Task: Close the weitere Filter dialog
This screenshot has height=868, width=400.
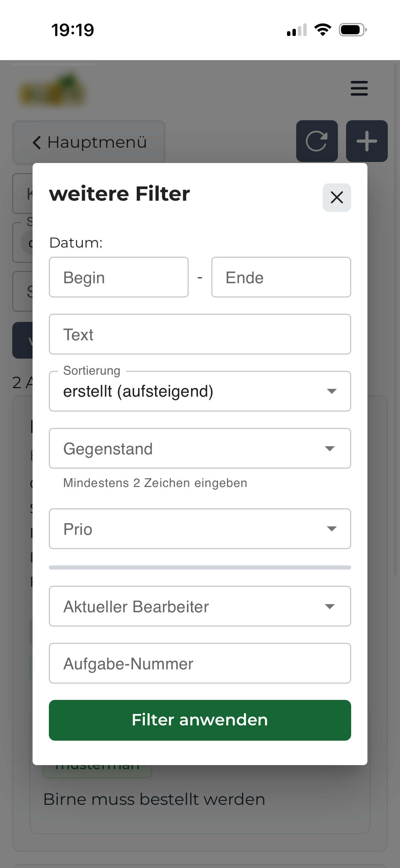Action: (x=336, y=197)
